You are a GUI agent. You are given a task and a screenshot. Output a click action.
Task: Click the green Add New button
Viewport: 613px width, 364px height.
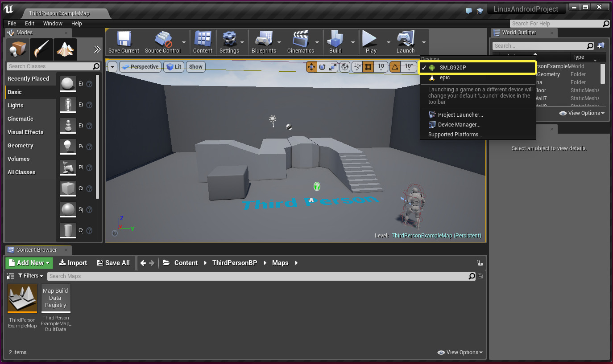pos(29,263)
